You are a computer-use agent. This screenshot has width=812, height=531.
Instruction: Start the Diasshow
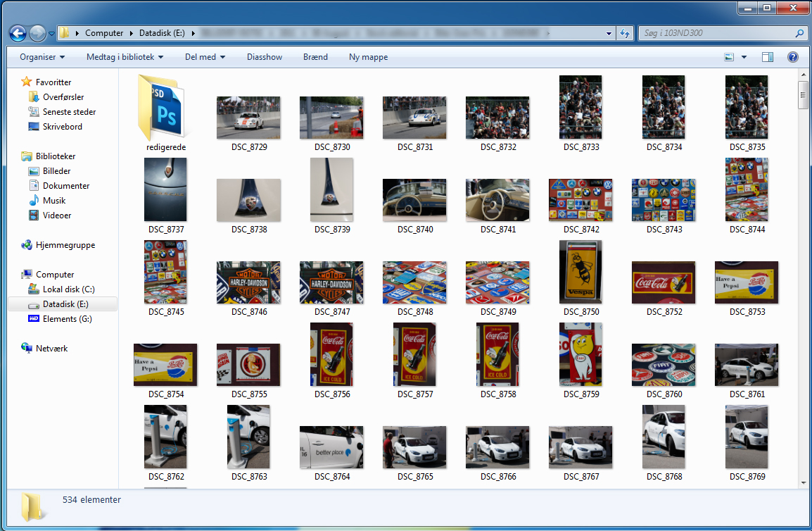pos(265,57)
